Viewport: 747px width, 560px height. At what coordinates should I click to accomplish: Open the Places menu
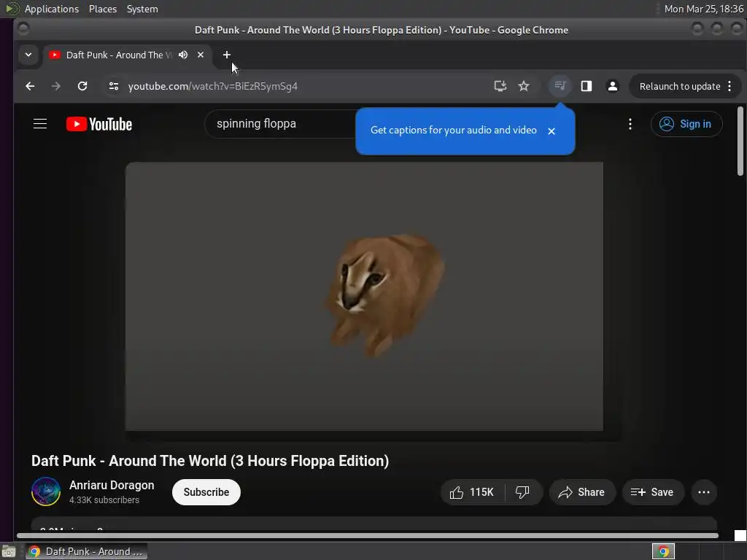[102, 9]
